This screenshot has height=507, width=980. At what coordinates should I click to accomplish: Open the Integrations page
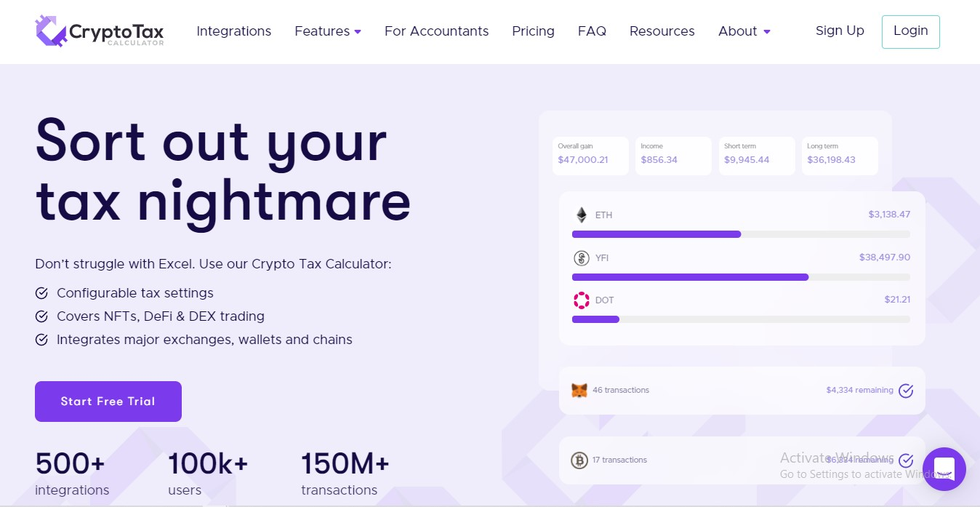234,31
